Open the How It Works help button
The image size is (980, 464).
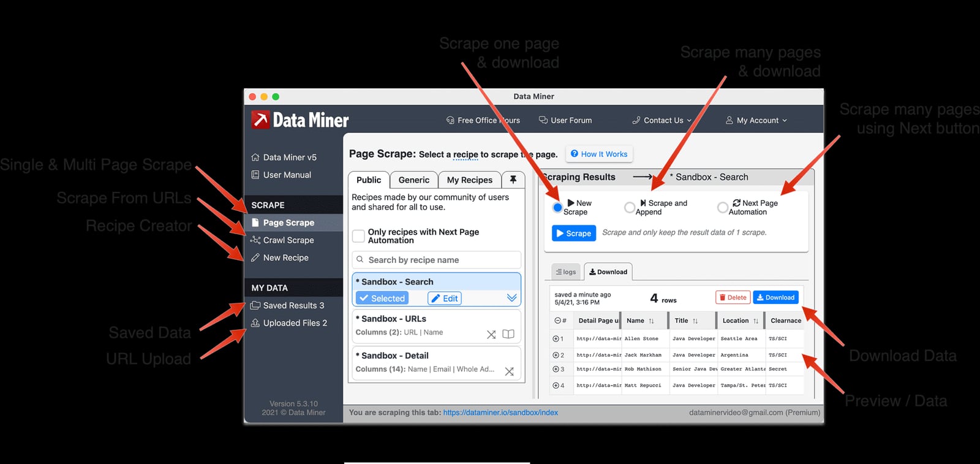[599, 154]
